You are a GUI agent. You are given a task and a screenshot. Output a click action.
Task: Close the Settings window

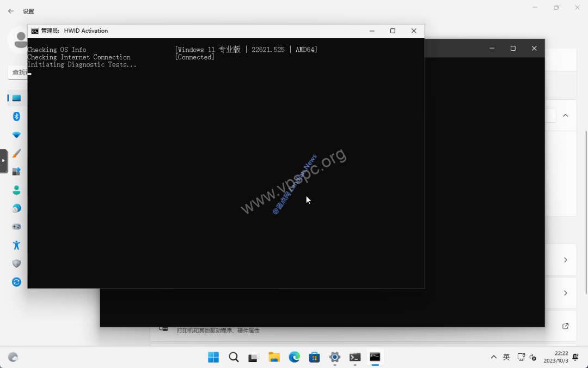click(x=578, y=8)
